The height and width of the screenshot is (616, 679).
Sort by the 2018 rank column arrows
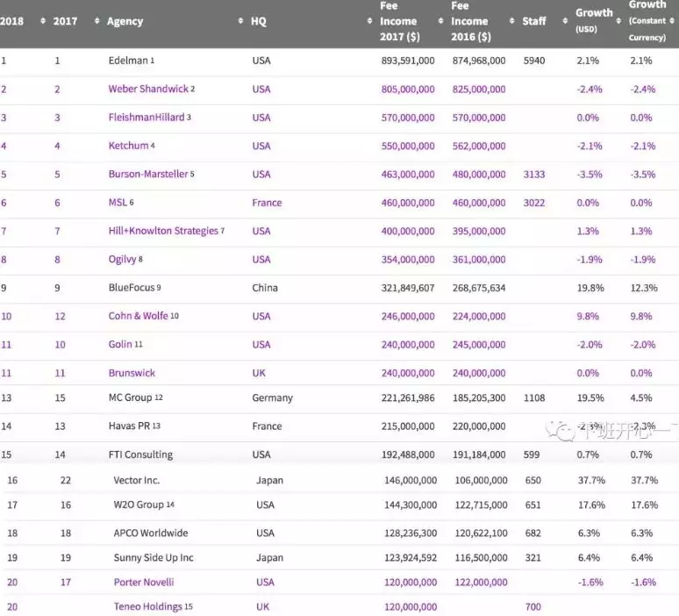pyautogui.click(x=42, y=21)
